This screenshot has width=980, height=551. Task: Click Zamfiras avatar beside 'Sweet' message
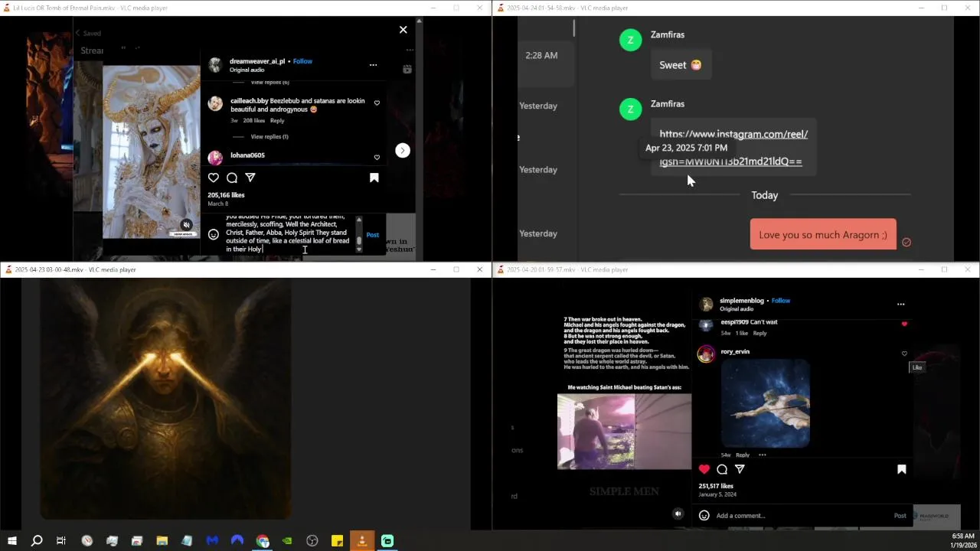coord(630,41)
